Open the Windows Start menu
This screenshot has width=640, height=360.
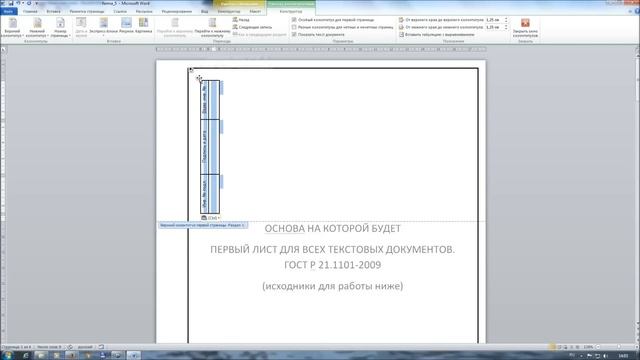(x=7, y=356)
